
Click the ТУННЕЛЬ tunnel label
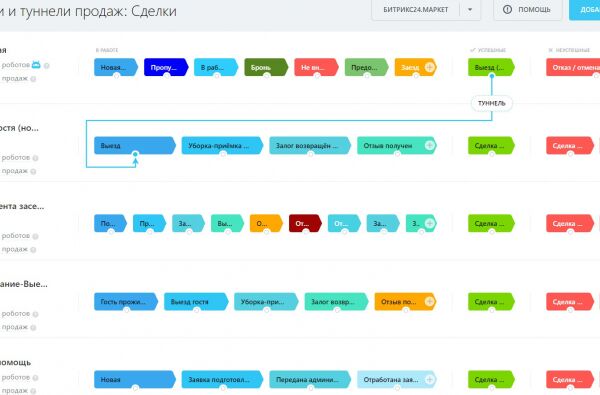(x=492, y=103)
